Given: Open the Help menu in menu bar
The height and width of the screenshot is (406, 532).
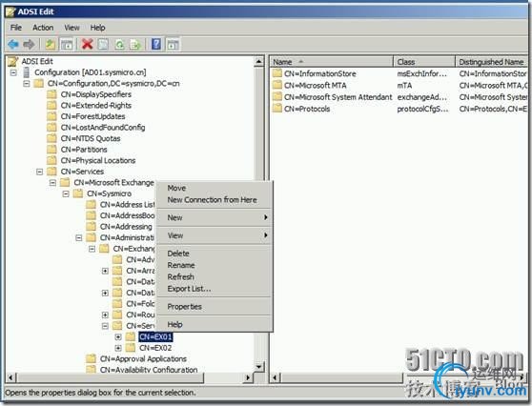Looking at the screenshot, I should coord(97,28).
